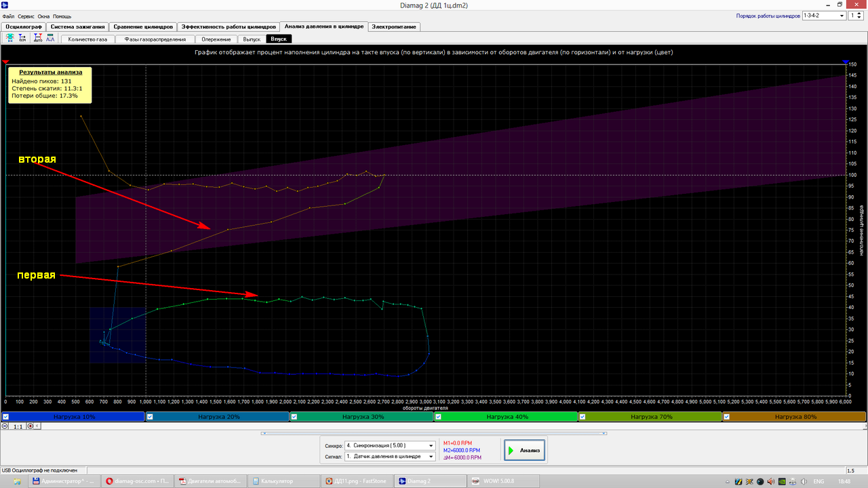Image resolution: width=868 pixels, height=488 pixels.
Task: Click the Анализ button
Action: coord(524,450)
